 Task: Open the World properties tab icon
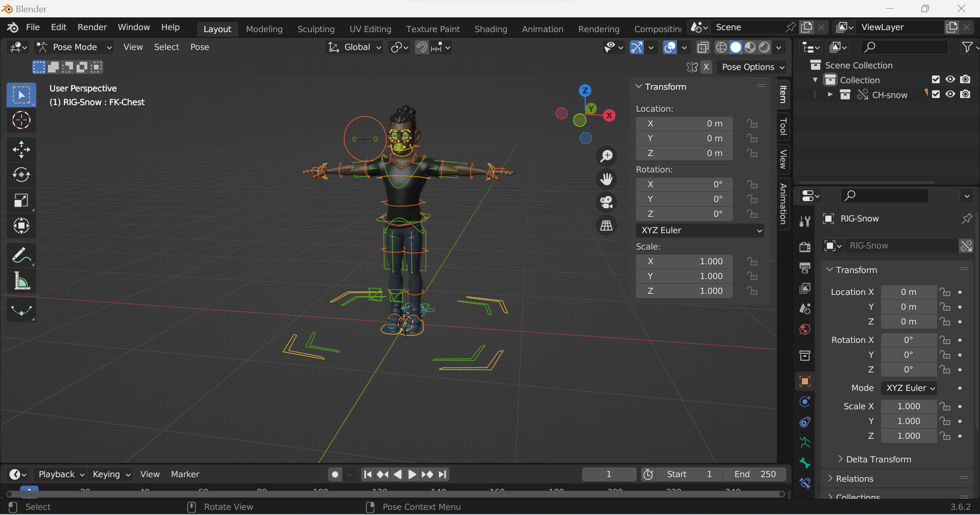tap(805, 329)
